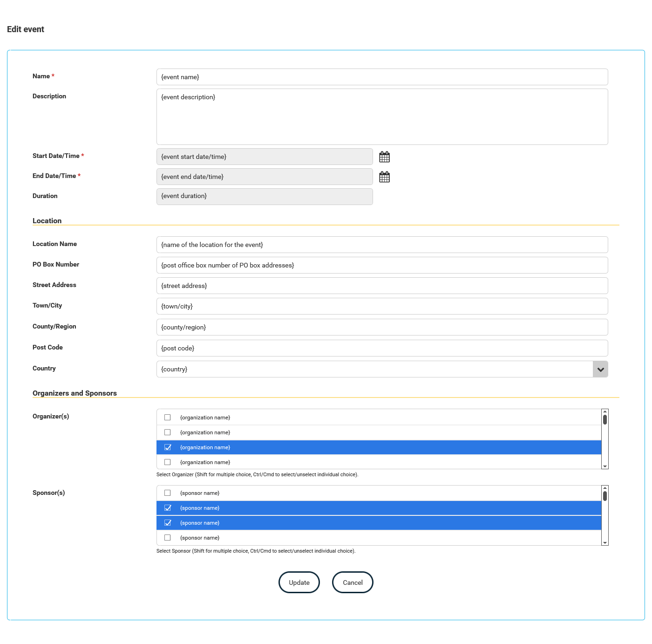652x644 pixels.
Task: Click into the Description text area
Action: 382,116
